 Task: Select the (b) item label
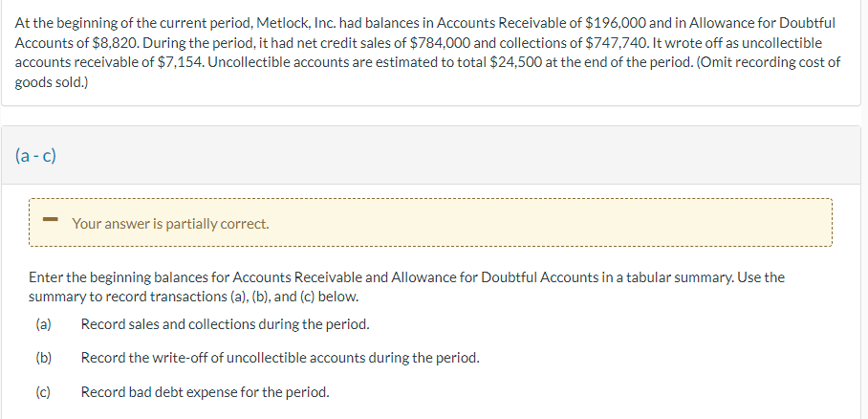[43, 358]
